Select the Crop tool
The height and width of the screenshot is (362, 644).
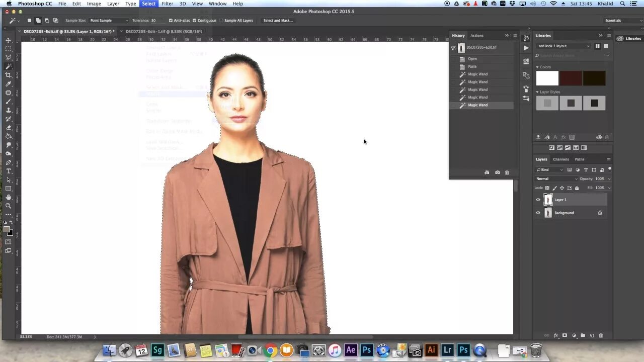point(8,74)
